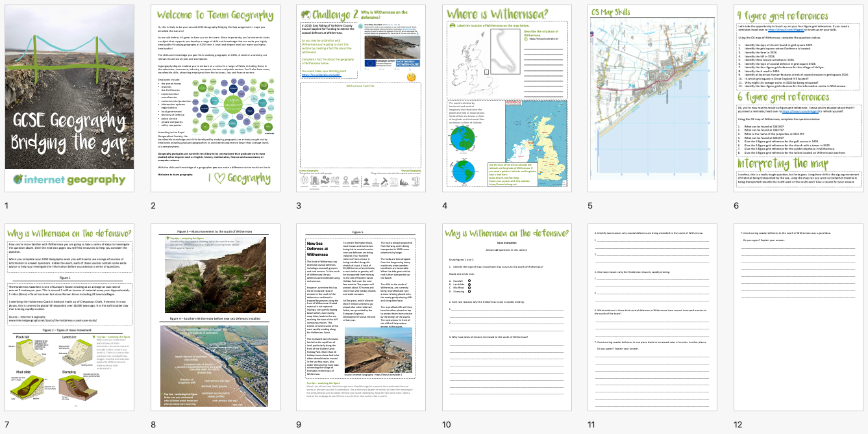Click page number label 10

(x=447, y=425)
